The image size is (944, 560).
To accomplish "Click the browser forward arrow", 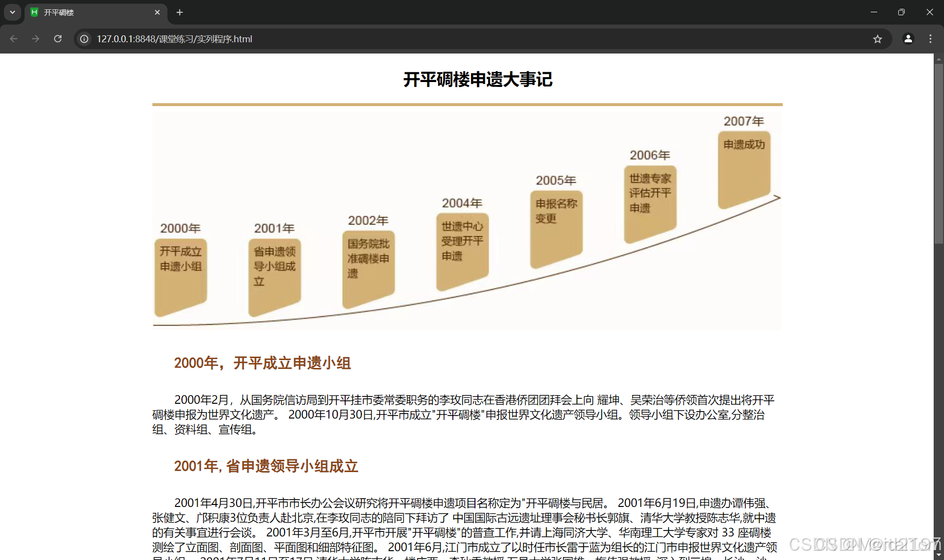I will [35, 39].
